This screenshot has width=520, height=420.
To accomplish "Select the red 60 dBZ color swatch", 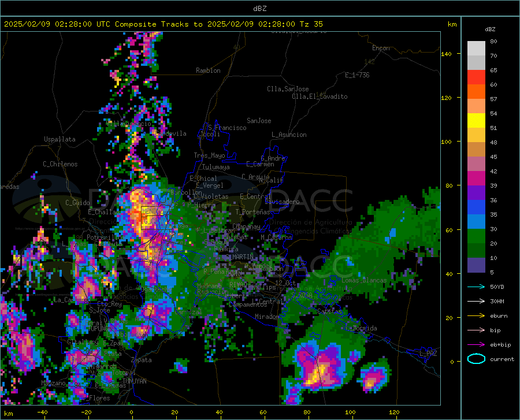I will tap(476, 77).
